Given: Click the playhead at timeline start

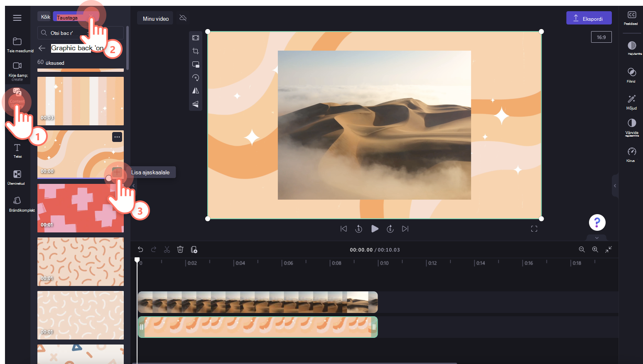Looking at the screenshot, I should (137, 260).
